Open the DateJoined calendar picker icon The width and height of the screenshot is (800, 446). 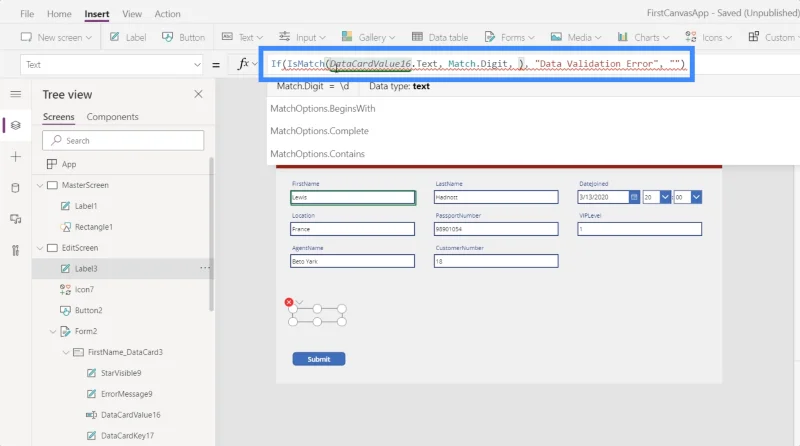click(x=634, y=197)
